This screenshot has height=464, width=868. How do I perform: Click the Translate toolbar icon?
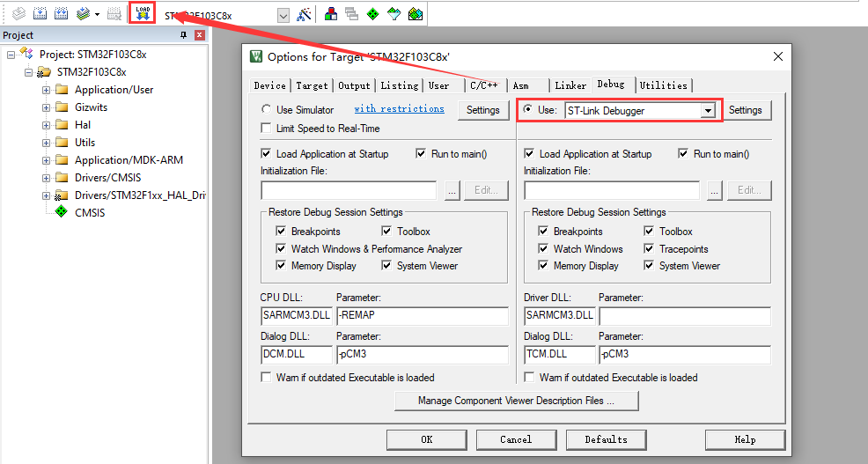(x=19, y=13)
